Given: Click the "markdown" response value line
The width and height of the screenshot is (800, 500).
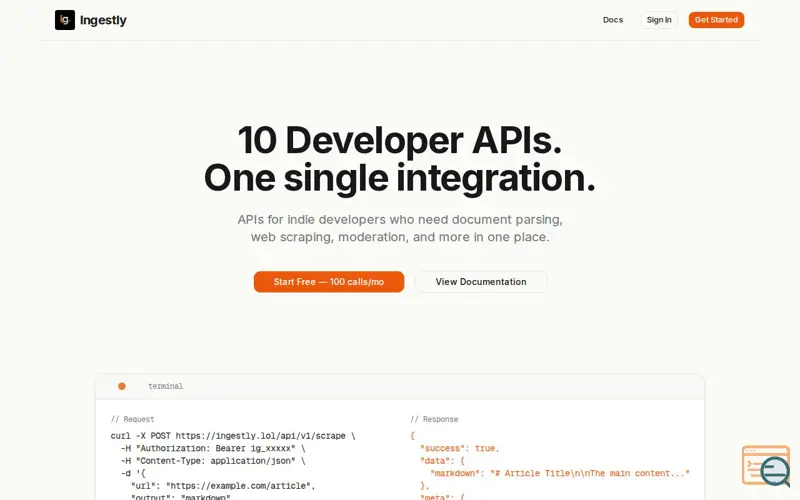Looking at the screenshot, I should (x=560, y=473).
